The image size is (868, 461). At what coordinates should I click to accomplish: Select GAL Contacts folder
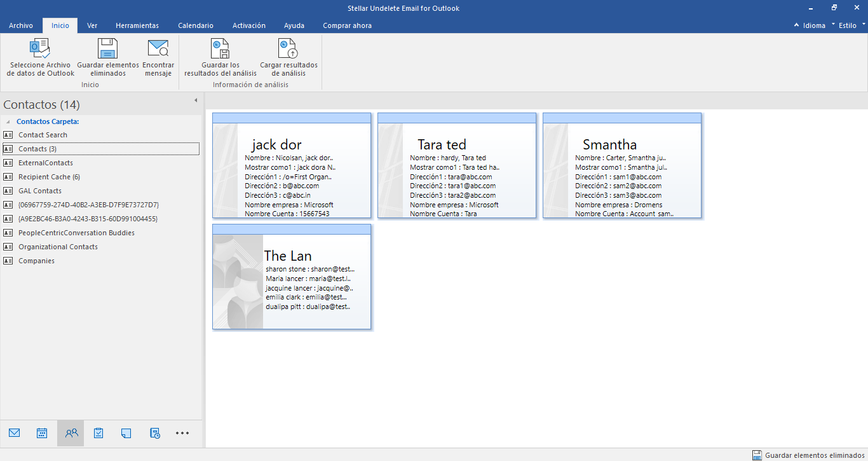point(100,191)
